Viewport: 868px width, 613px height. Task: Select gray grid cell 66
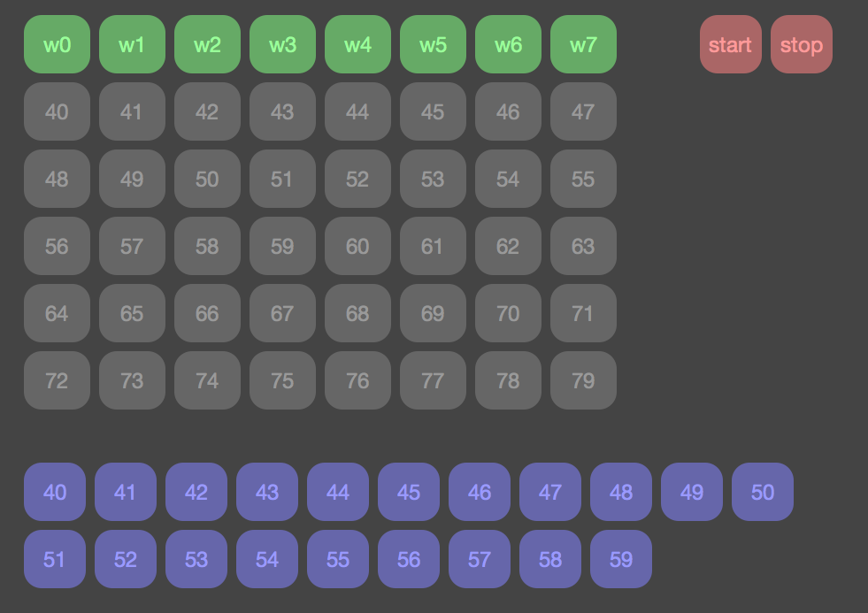[x=207, y=313]
